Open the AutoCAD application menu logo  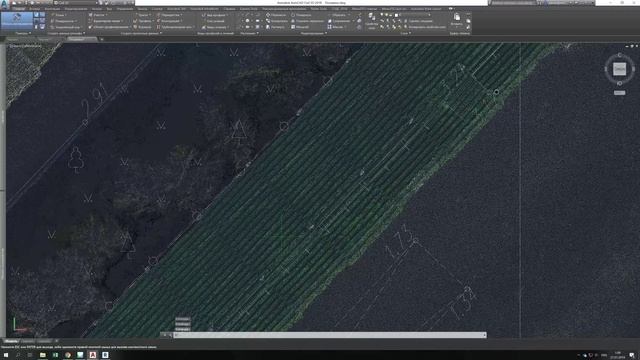[x=5, y=4]
